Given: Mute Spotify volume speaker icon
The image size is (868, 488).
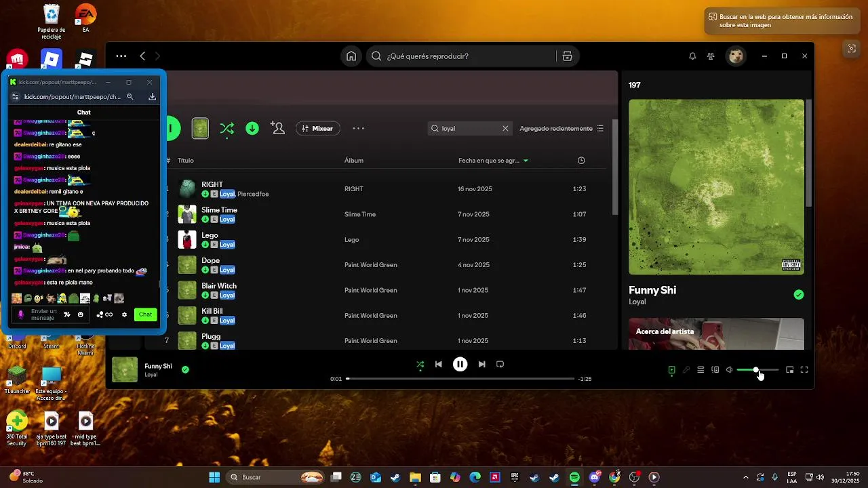Looking at the screenshot, I should pos(730,370).
